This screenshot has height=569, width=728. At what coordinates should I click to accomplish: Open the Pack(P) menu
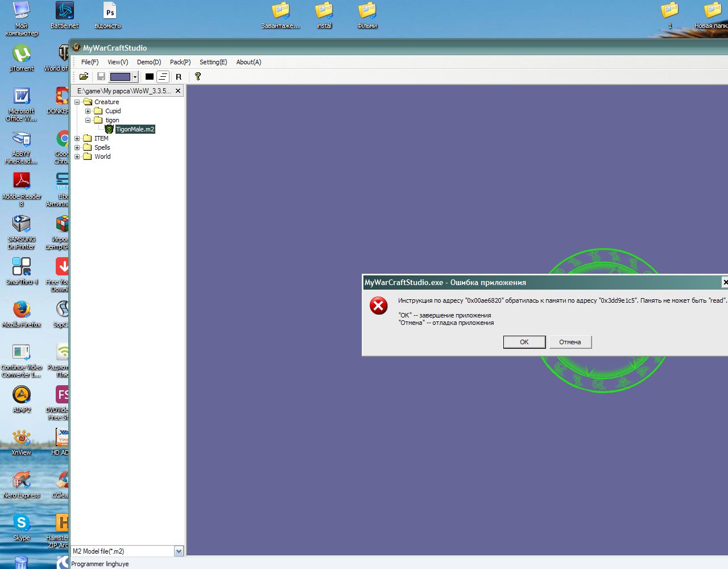tap(180, 62)
